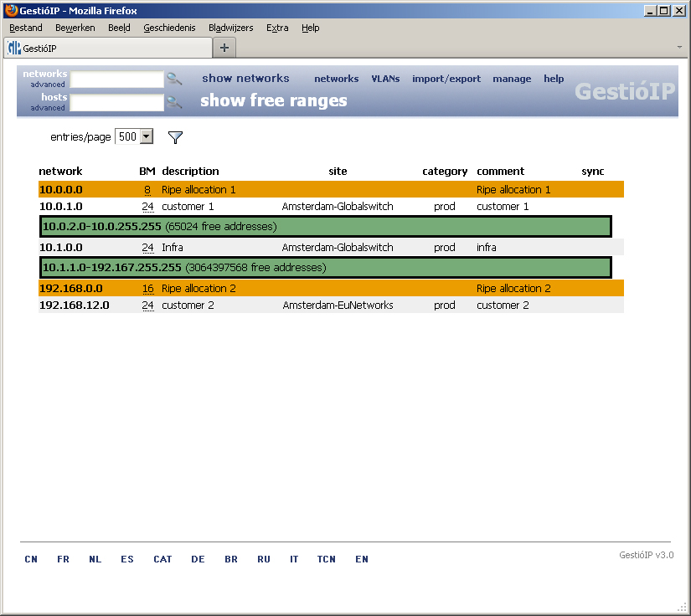Image resolution: width=691 pixels, height=616 pixels.
Task: Click the GestióIP v3.0 version text
Action: pos(646,555)
